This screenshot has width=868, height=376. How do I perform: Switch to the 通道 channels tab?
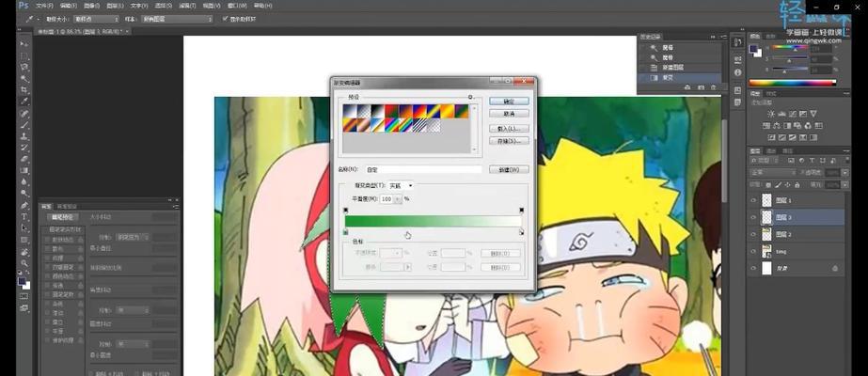(x=771, y=150)
